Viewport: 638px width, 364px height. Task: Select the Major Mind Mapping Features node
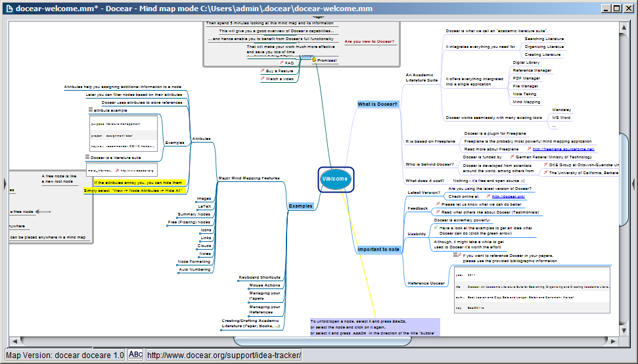[x=249, y=178]
